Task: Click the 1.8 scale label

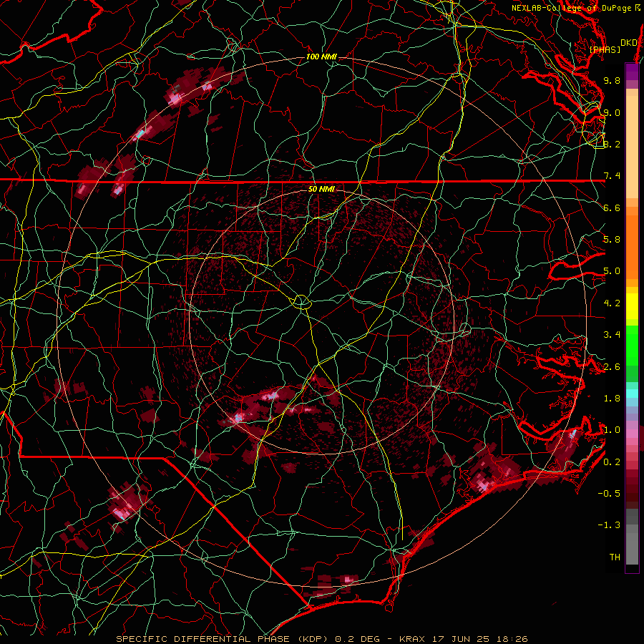Action: [x=612, y=399]
